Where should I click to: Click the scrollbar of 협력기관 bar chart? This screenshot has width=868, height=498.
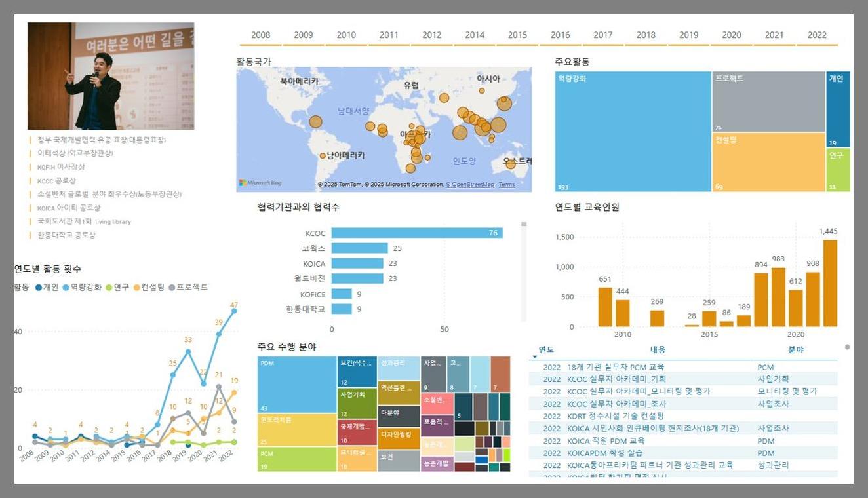523,224
